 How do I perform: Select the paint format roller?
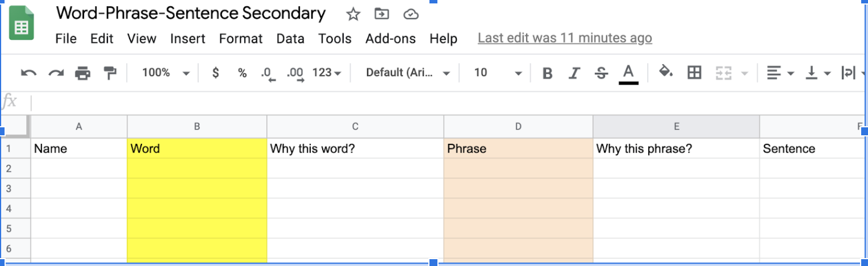(110, 73)
